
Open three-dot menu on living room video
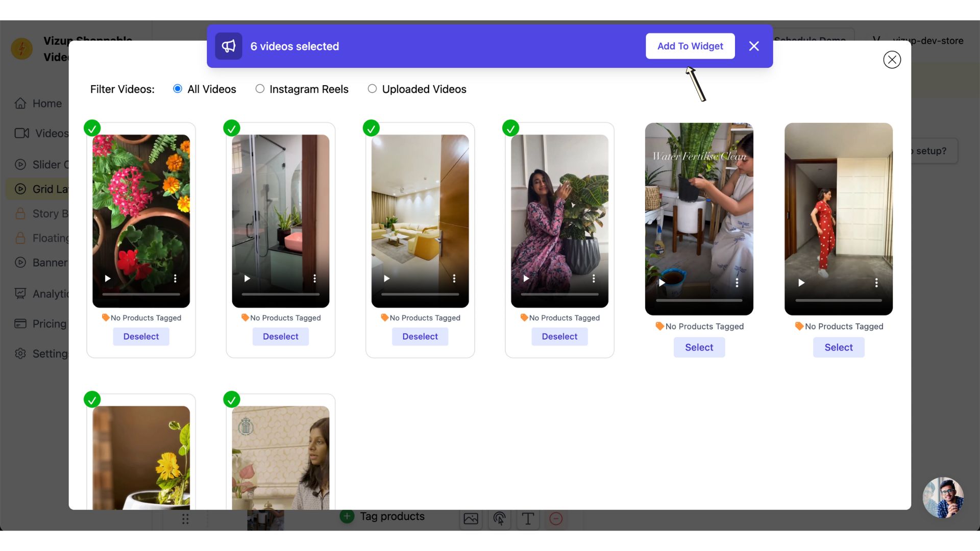click(454, 279)
